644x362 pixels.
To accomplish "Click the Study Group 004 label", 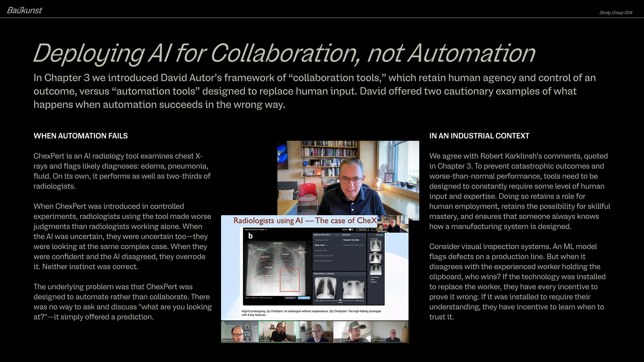I will (x=615, y=12).
